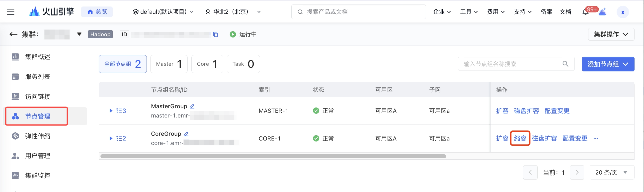Switch to the Master node group tab
This screenshot has width=644, height=192.
point(169,64)
